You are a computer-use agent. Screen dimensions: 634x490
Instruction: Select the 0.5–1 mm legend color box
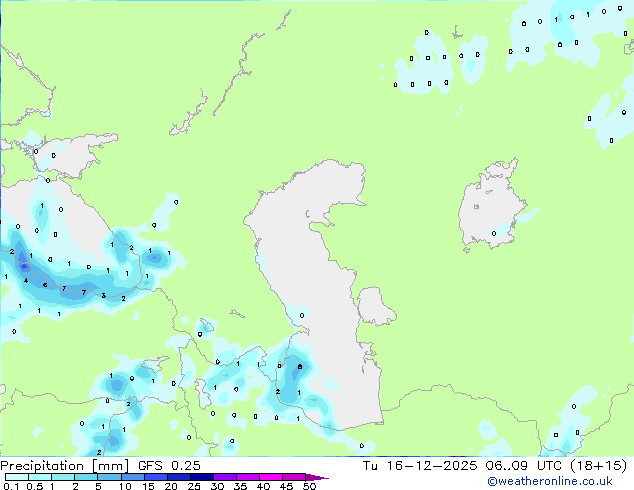pyautogui.click(x=40, y=477)
